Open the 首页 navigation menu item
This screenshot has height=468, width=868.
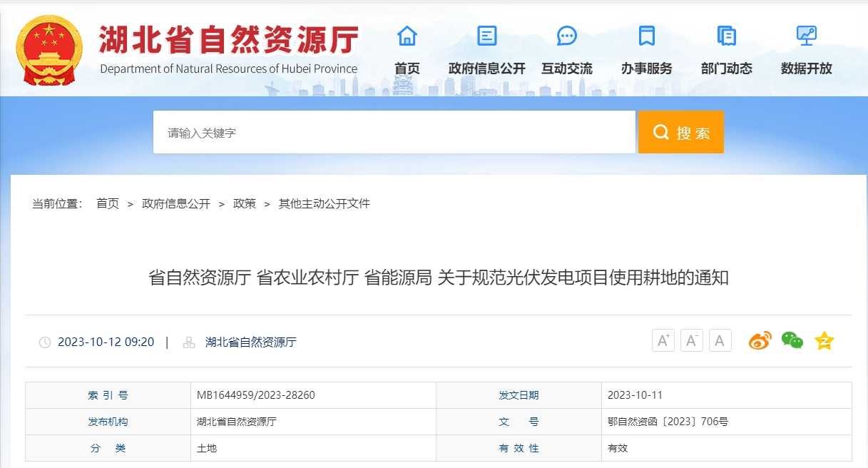[x=407, y=68]
